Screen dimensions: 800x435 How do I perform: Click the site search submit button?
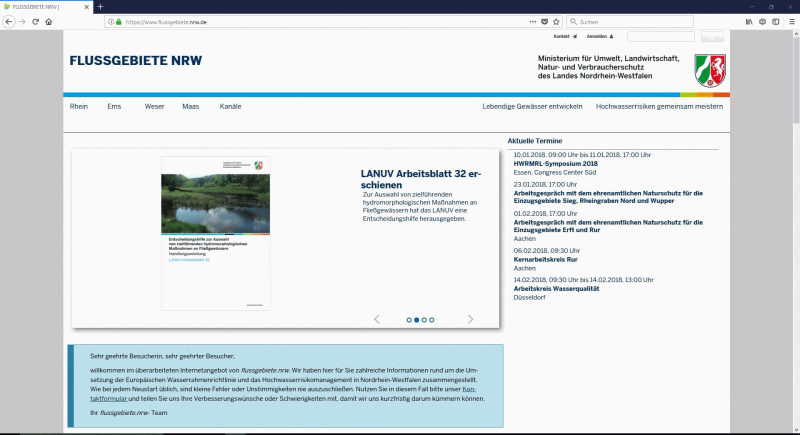tap(712, 37)
